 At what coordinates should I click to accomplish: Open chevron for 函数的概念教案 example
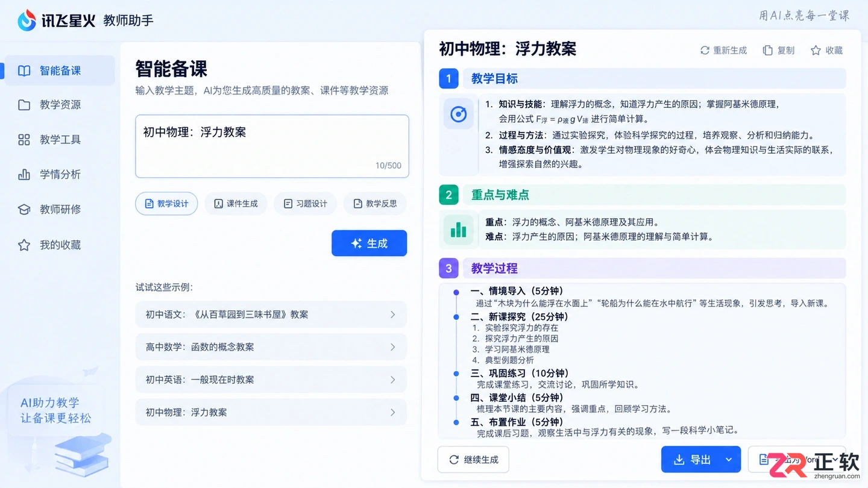[x=393, y=347]
